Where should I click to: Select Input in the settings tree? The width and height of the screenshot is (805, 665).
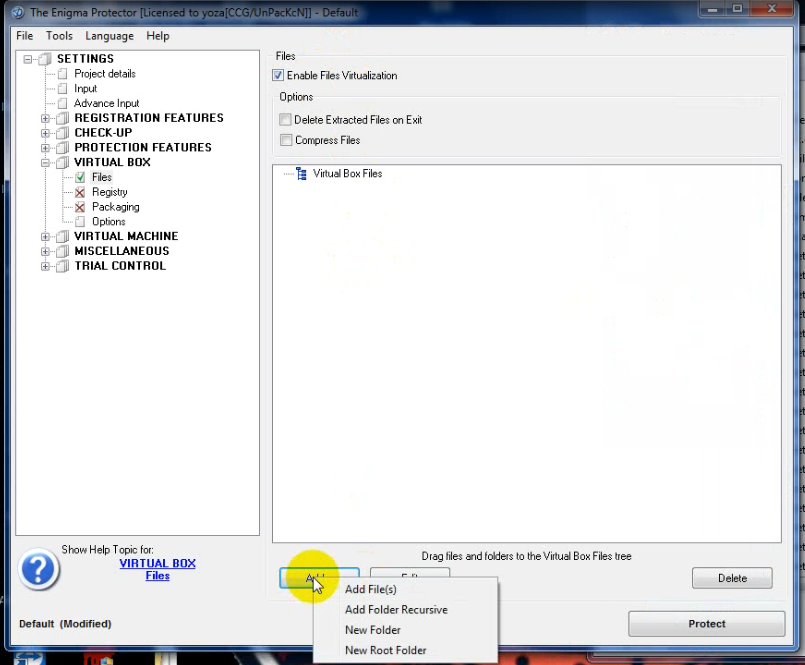(85, 89)
